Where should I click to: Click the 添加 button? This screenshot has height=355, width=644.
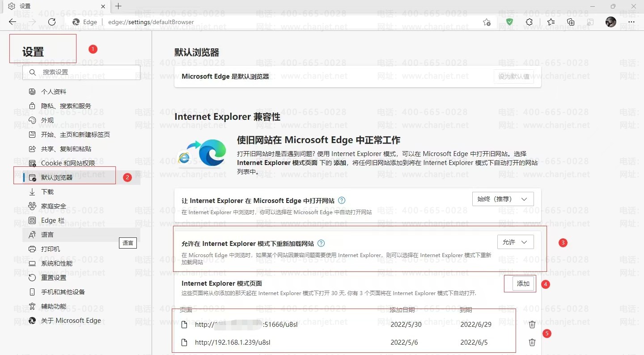coord(523,284)
